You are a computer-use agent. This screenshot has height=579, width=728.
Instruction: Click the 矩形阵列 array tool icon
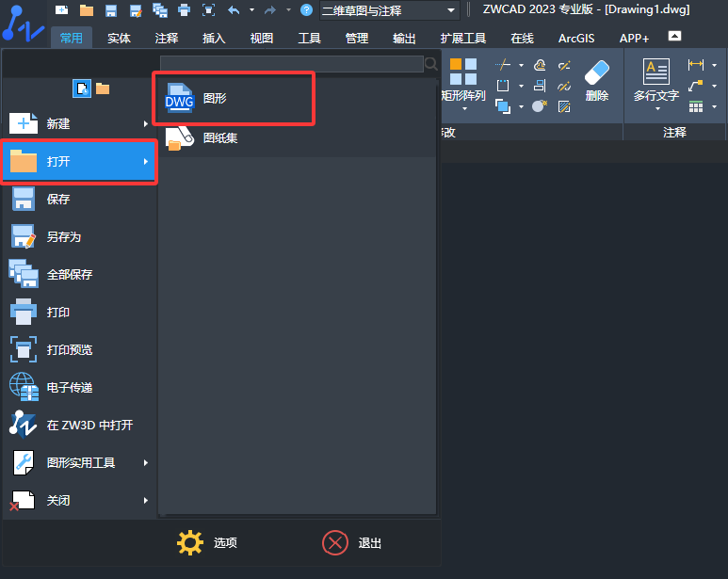(x=463, y=72)
